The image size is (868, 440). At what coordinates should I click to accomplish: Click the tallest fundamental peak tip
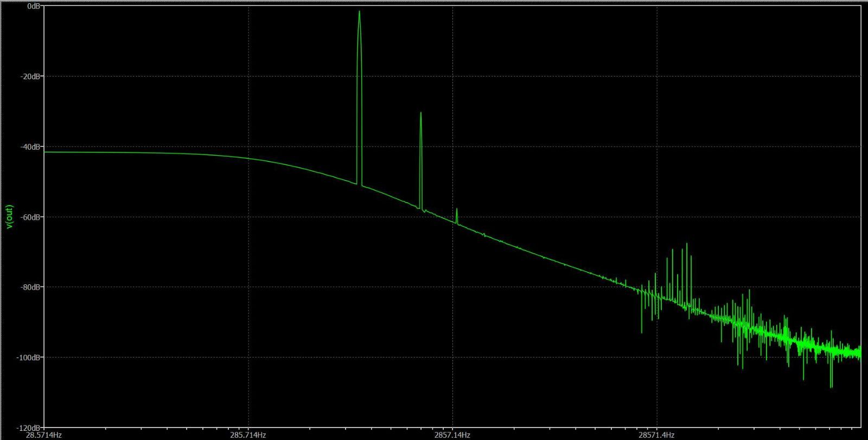359,12
